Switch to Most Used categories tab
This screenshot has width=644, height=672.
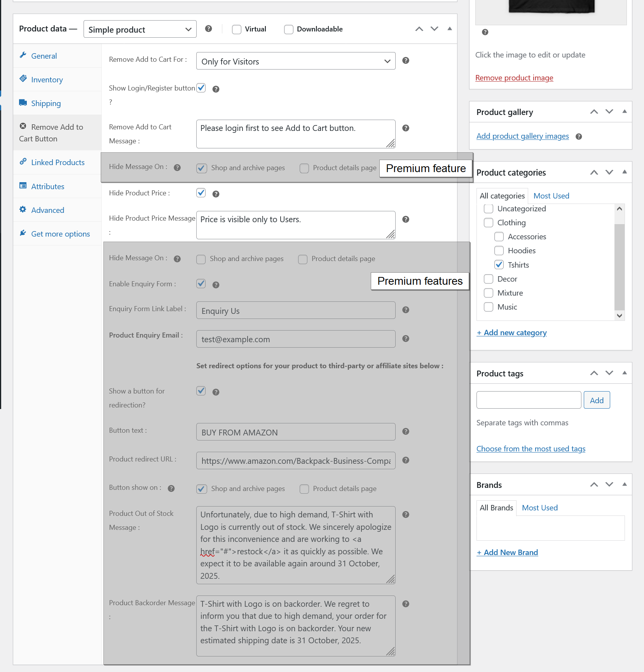click(551, 195)
